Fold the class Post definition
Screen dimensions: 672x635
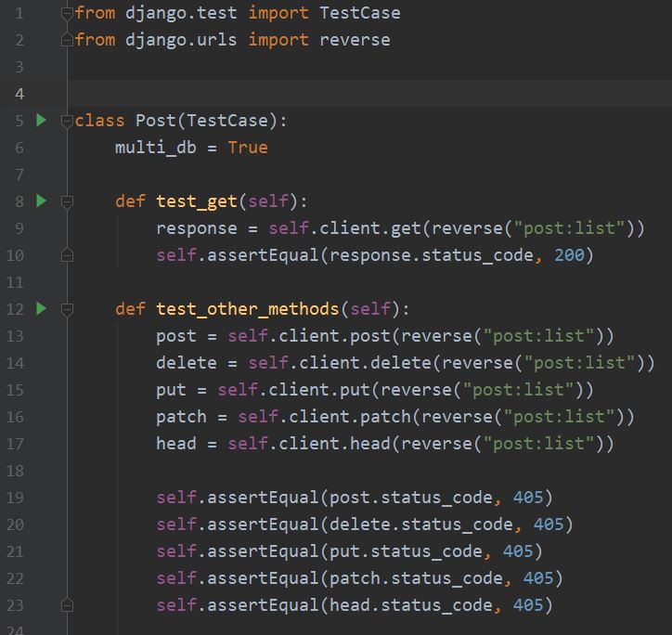tap(66, 121)
